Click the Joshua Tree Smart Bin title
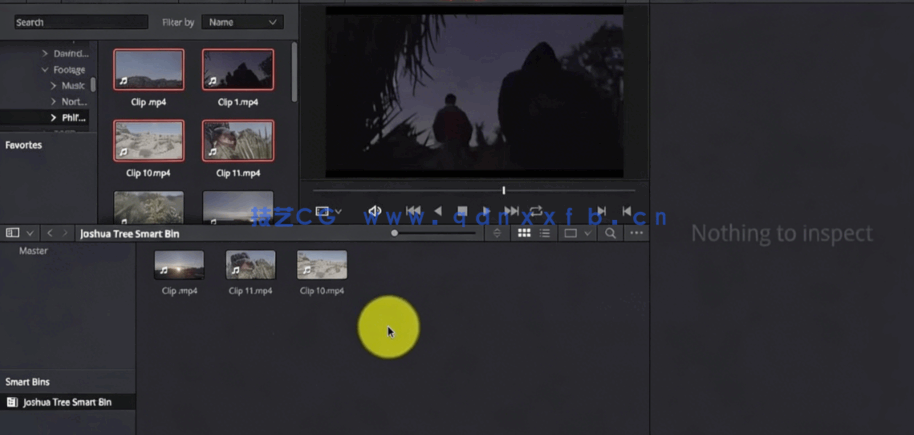The width and height of the screenshot is (914, 435). point(129,234)
